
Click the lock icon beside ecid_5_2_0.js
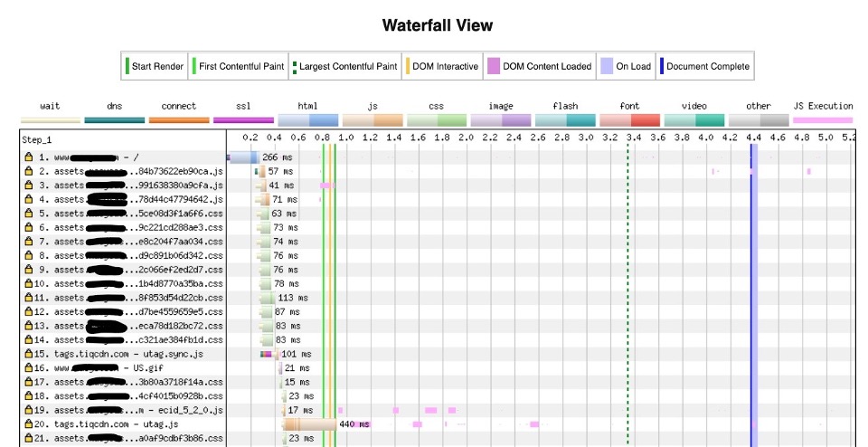pyautogui.click(x=29, y=410)
